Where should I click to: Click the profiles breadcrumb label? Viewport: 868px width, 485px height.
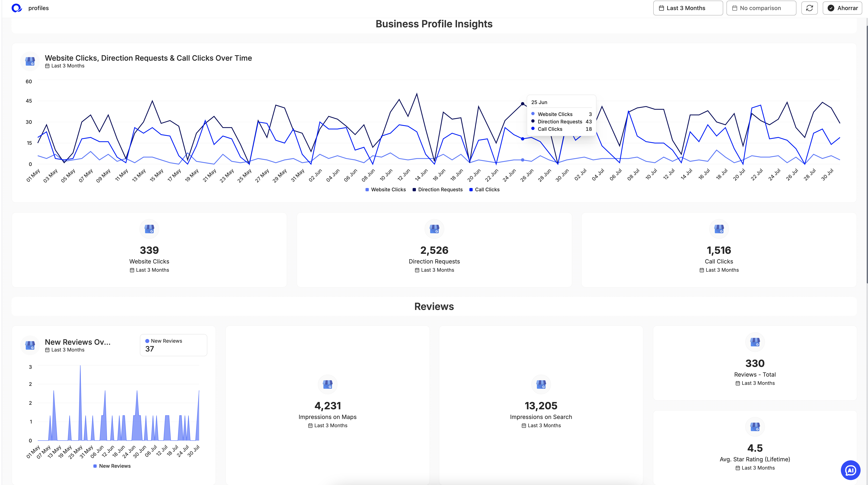38,8
